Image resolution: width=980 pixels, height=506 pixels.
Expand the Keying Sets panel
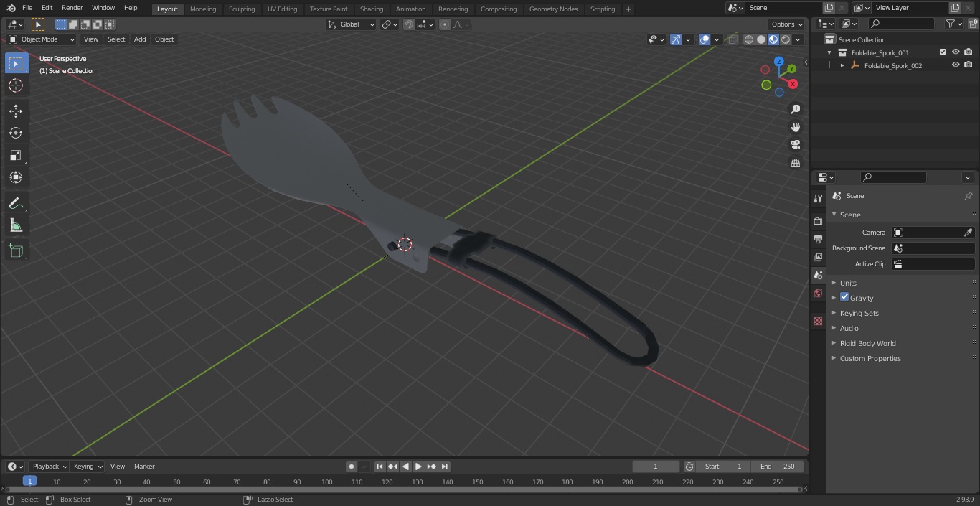[x=859, y=313]
